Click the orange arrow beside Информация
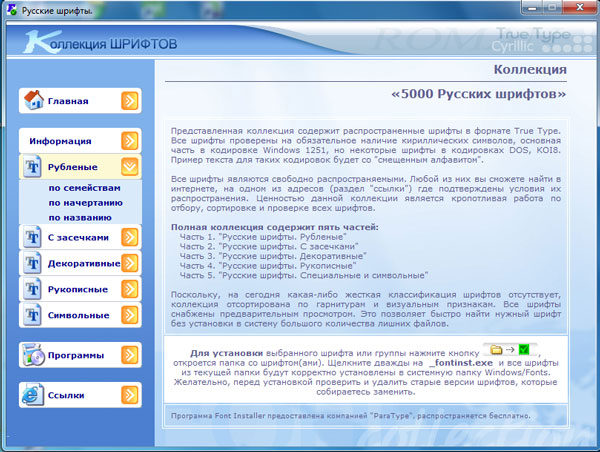 pos(130,141)
